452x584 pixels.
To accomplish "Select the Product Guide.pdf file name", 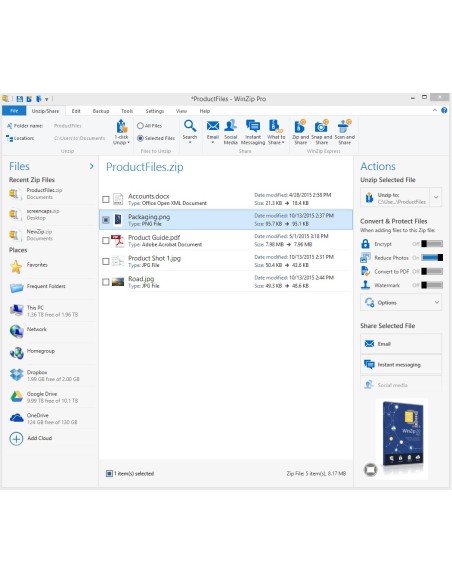I will [154, 237].
